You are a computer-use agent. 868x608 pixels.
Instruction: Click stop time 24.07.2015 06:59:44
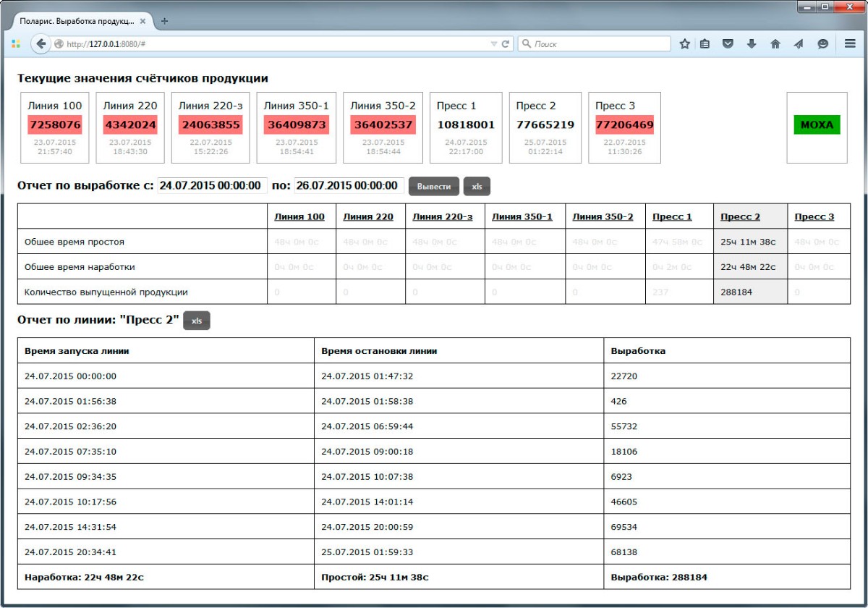click(367, 426)
